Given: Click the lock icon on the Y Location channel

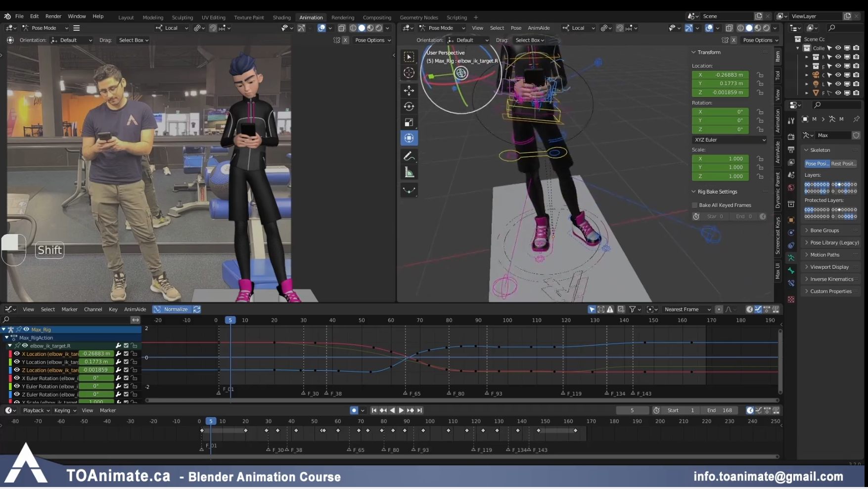Looking at the screenshot, I should 134,362.
